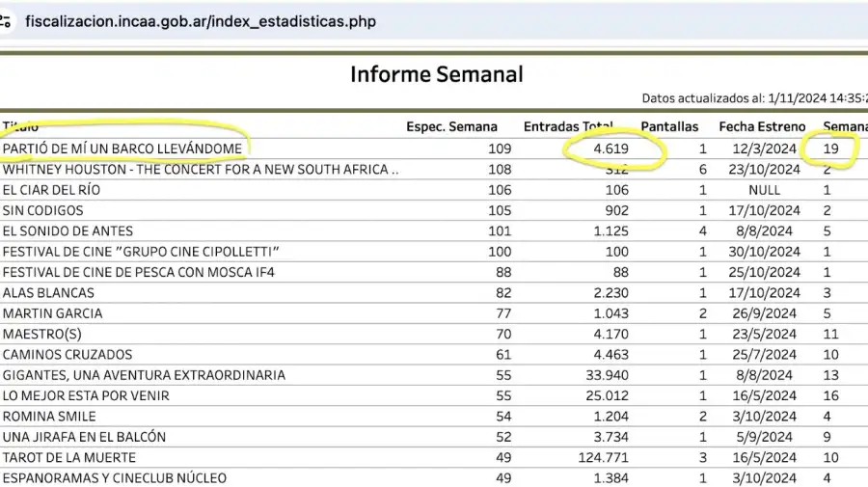The height and width of the screenshot is (487, 868).
Task: Click the 23/5/2024 release date
Action: point(764,334)
